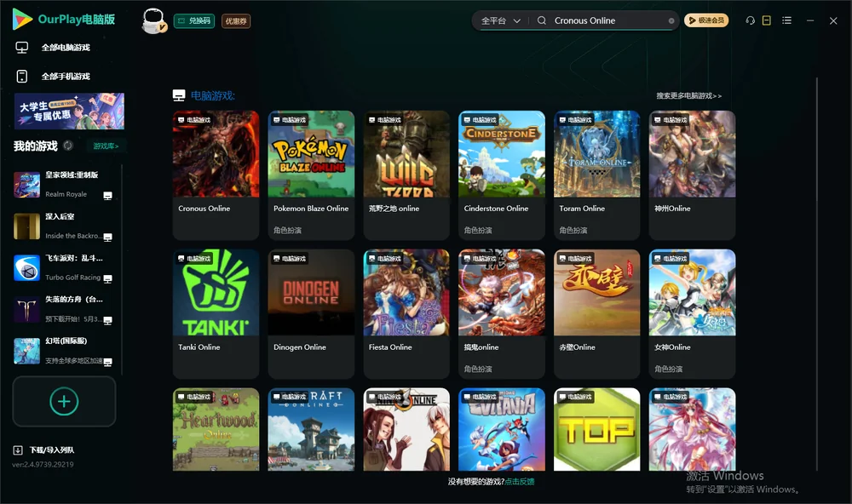The height and width of the screenshot is (504, 852).
Task: Open the Cronous Online game card
Action: [216, 175]
